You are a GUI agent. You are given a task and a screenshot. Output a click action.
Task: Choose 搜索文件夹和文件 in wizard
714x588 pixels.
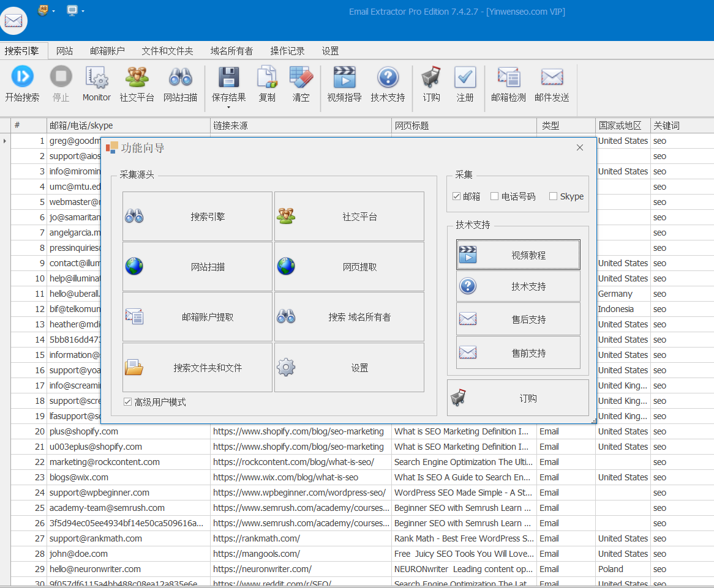(197, 367)
